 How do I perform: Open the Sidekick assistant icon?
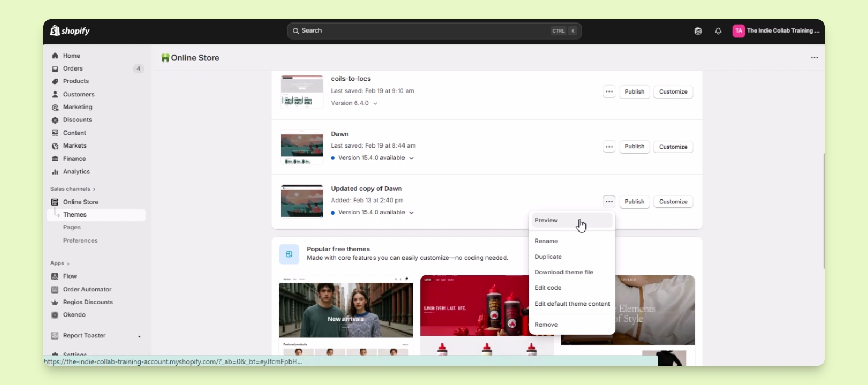pyautogui.click(x=698, y=31)
